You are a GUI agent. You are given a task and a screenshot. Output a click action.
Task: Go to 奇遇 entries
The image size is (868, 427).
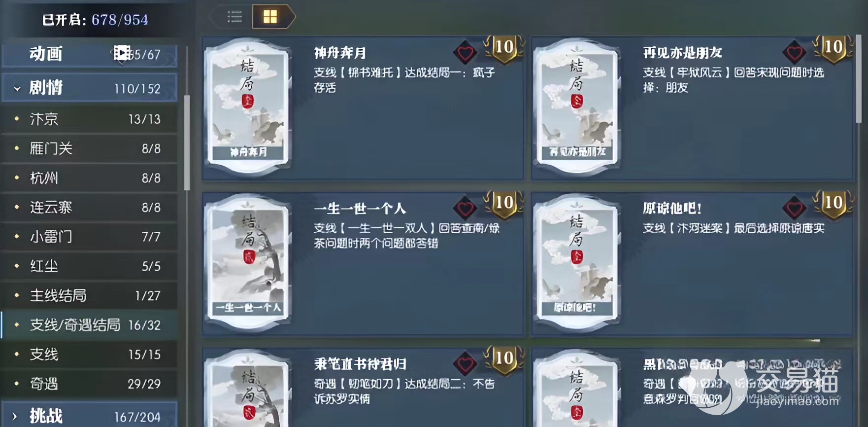[90, 384]
